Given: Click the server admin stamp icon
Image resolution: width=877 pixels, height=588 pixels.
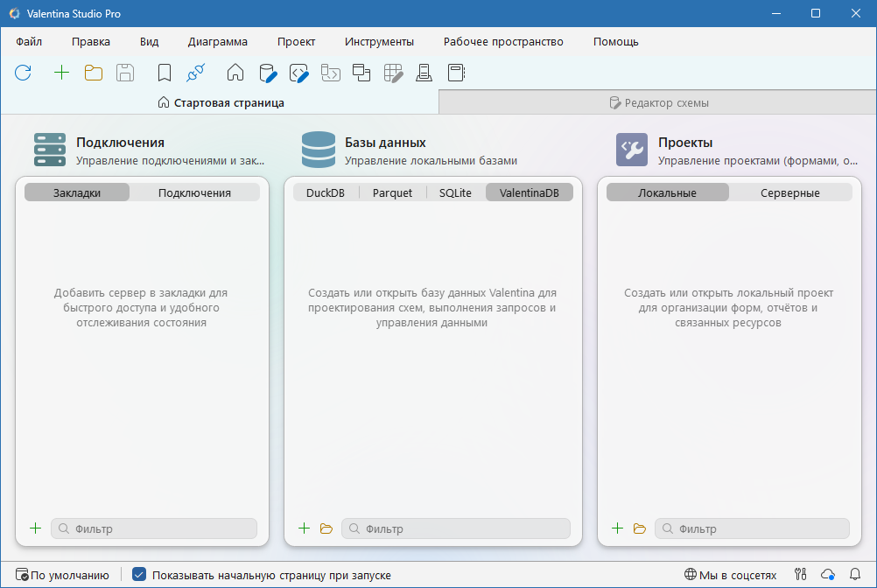Looking at the screenshot, I should point(424,73).
